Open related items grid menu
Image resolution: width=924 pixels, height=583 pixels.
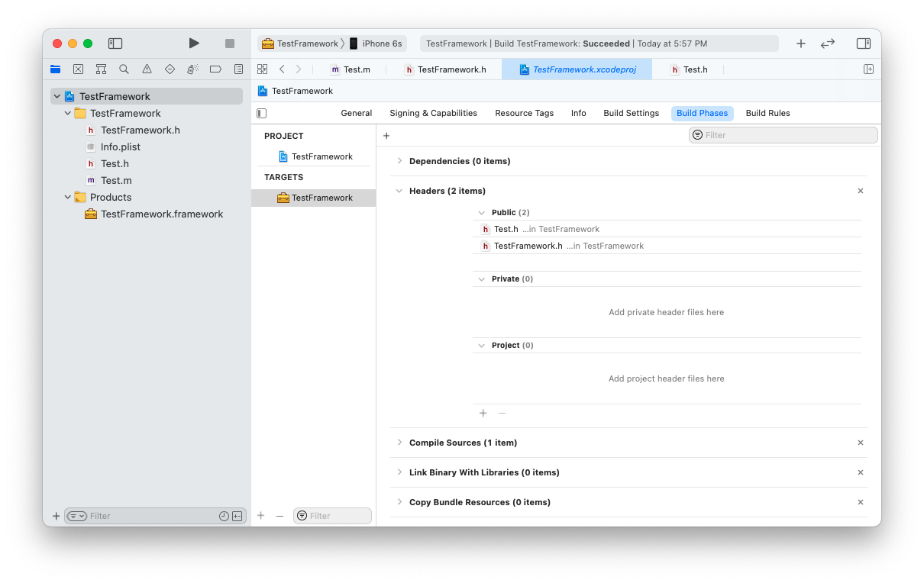click(262, 69)
